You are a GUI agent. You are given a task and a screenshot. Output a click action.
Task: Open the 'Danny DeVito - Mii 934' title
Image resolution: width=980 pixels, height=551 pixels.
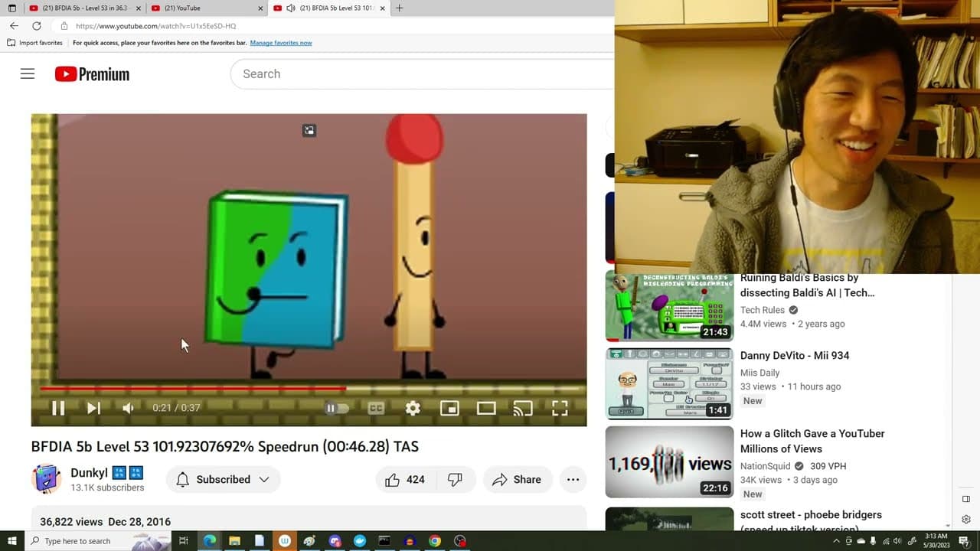coord(795,356)
